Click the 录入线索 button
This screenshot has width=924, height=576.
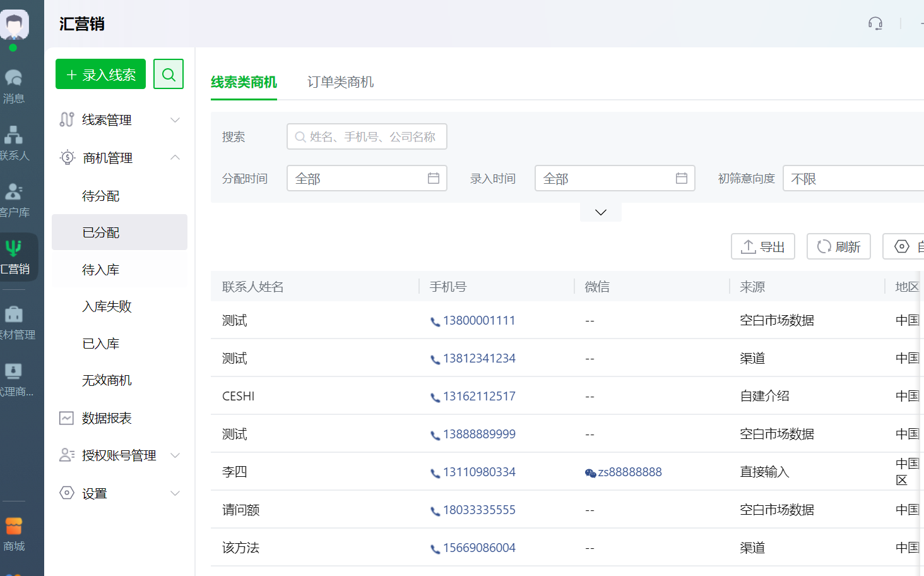click(100, 75)
